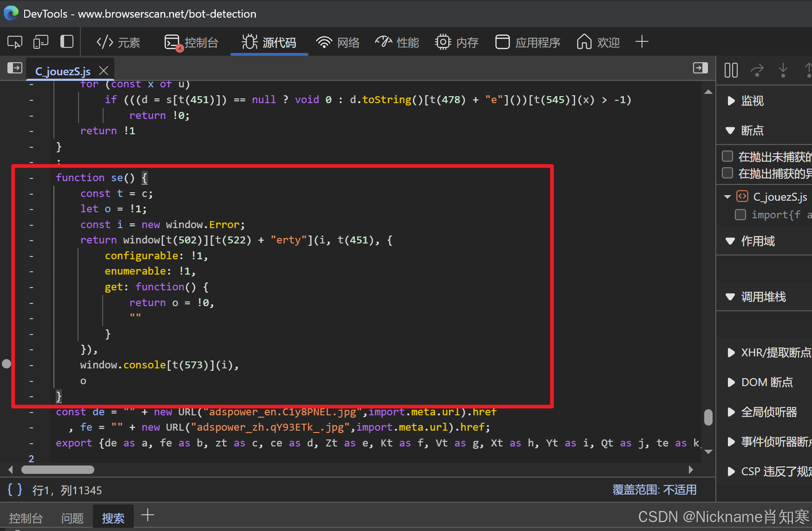This screenshot has height=531, width=812.
Task: Click the plus icon to add more tools
Action: tap(642, 42)
